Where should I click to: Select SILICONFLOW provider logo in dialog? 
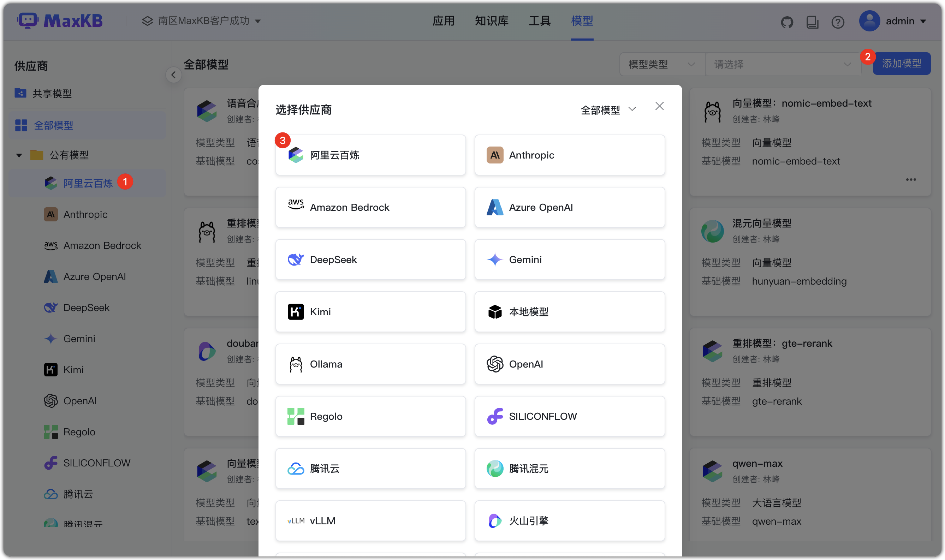tap(494, 416)
